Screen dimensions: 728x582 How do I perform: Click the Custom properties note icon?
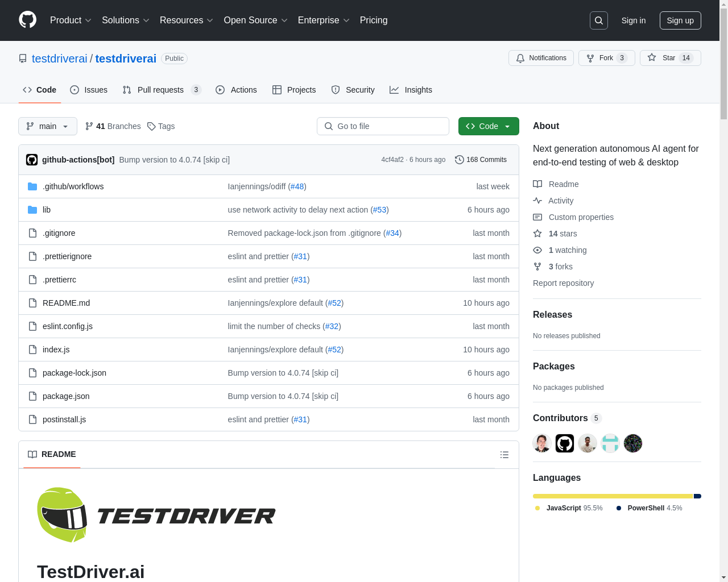point(537,217)
